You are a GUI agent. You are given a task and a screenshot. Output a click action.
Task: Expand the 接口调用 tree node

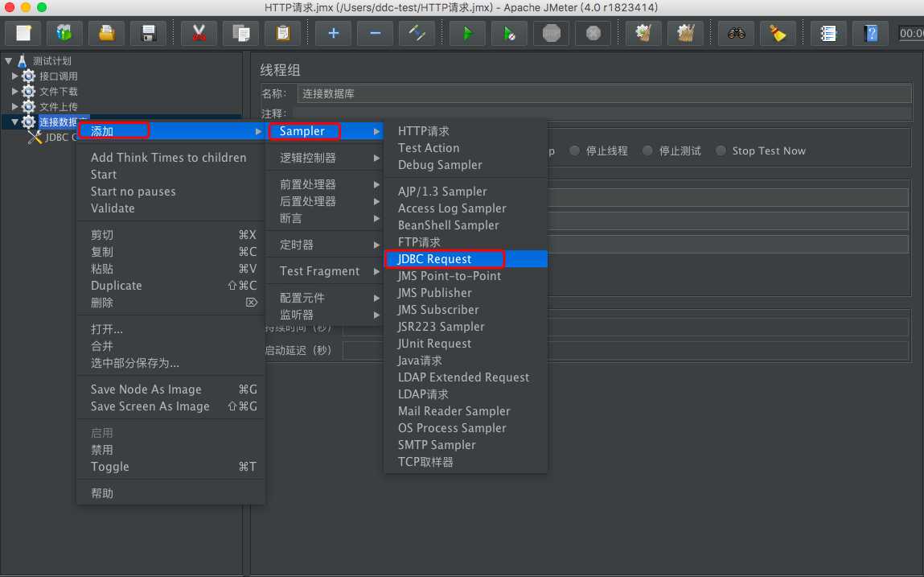[x=14, y=76]
